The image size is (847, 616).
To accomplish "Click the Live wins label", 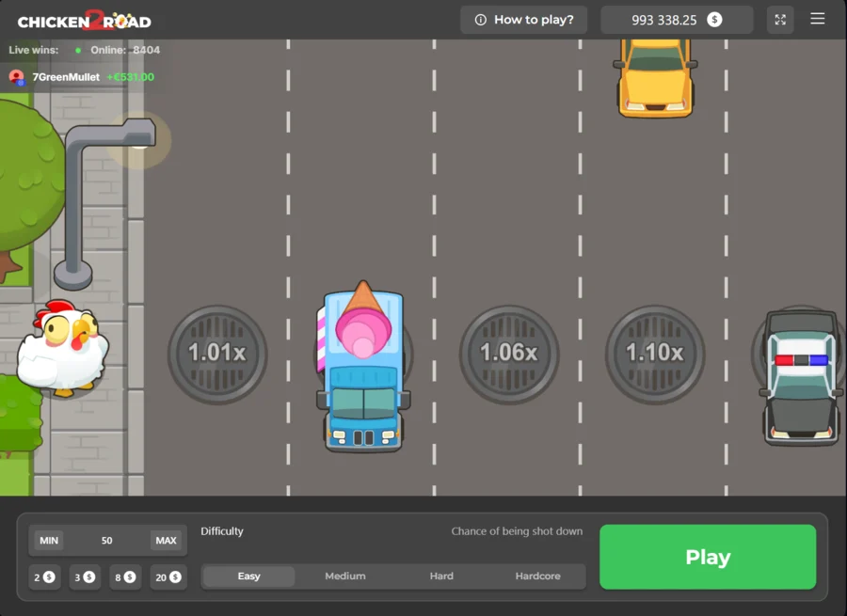I will pyautogui.click(x=34, y=50).
